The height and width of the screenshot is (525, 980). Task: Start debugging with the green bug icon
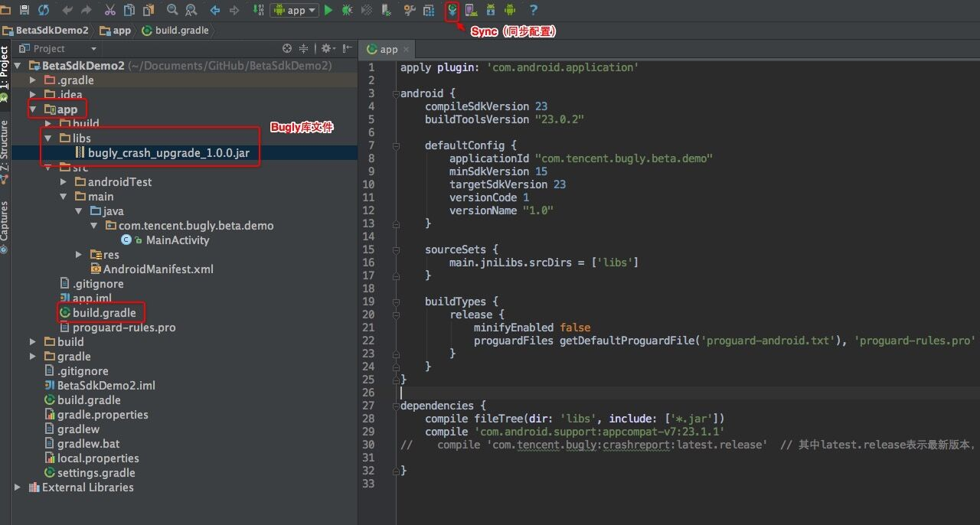coord(348,10)
